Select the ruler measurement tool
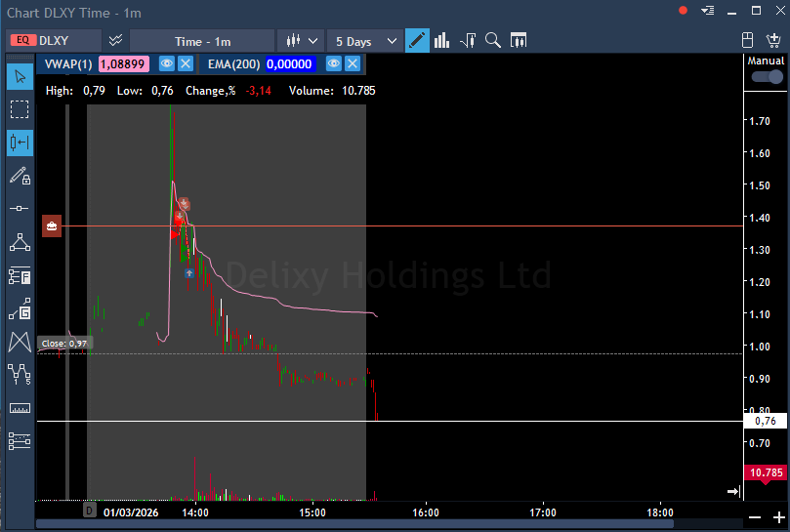This screenshot has width=790, height=532. [x=20, y=408]
